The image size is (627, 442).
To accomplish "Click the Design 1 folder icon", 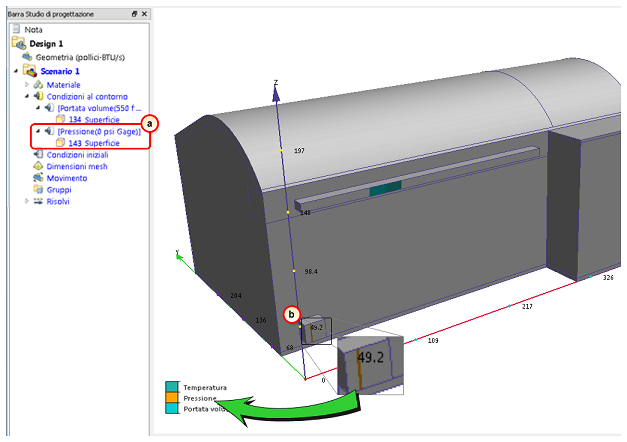I will click(18, 43).
